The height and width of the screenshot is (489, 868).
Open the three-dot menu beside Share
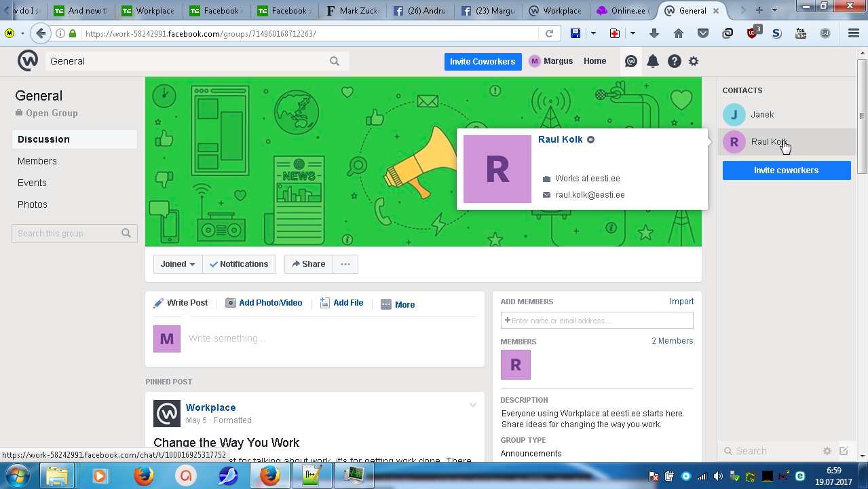coord(345,264)
